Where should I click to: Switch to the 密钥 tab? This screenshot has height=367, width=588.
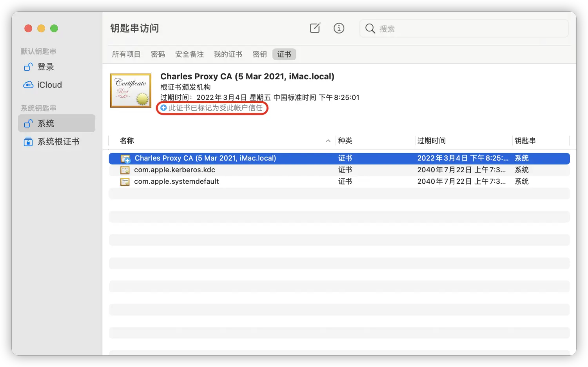tap(260, 54)
